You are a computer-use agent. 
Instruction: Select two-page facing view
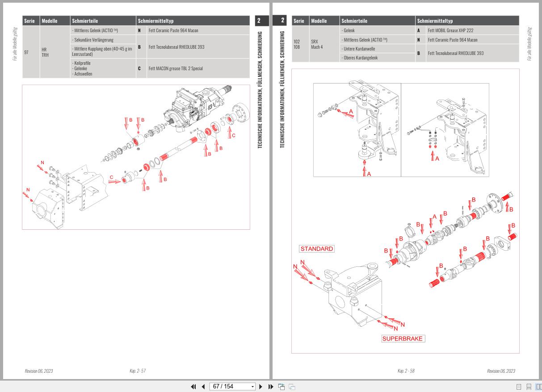tap(538, 387)
